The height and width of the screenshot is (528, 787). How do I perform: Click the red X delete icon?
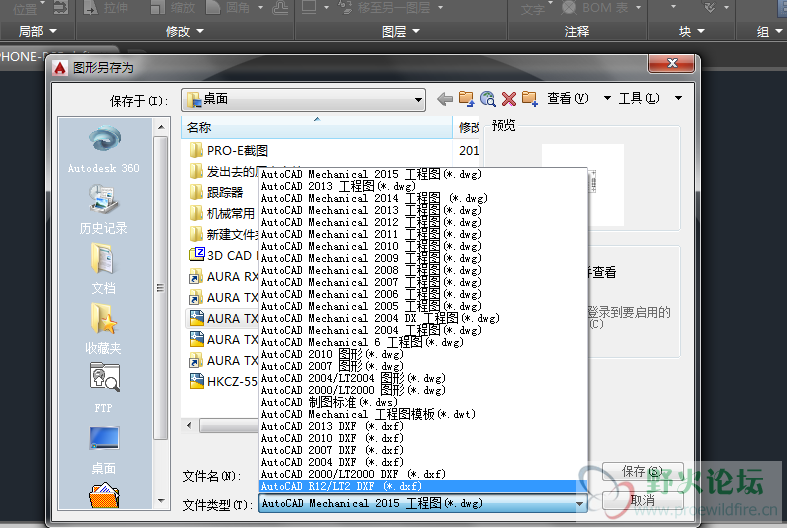pos(508,99)
